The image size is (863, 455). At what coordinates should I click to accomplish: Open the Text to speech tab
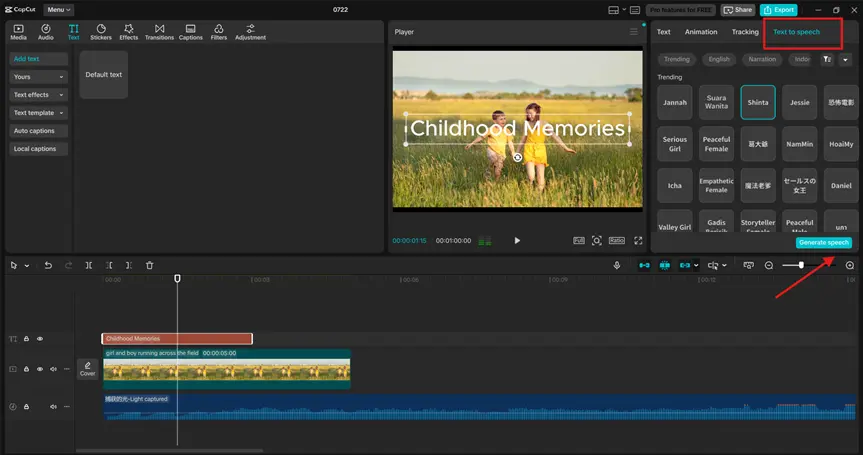tap(796, 32)
